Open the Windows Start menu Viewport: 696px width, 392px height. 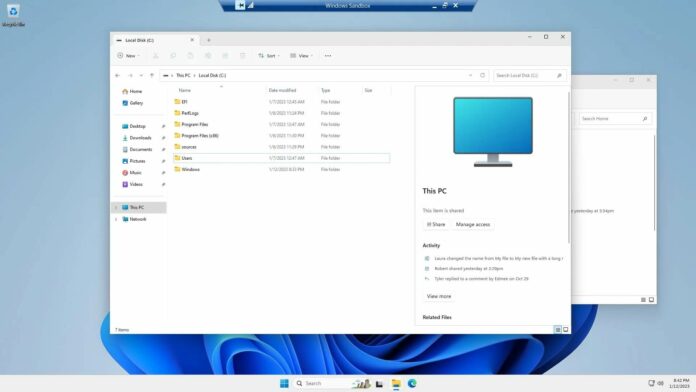[x=285, y=384]
